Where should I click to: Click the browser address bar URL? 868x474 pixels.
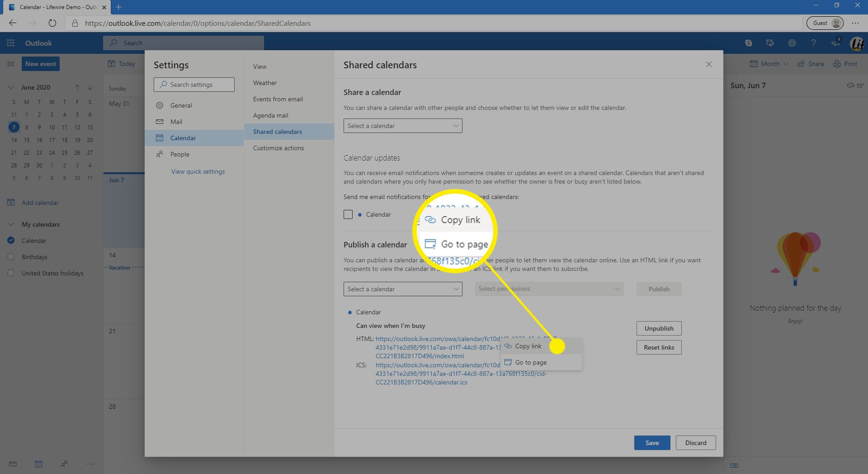coord(198,23)
